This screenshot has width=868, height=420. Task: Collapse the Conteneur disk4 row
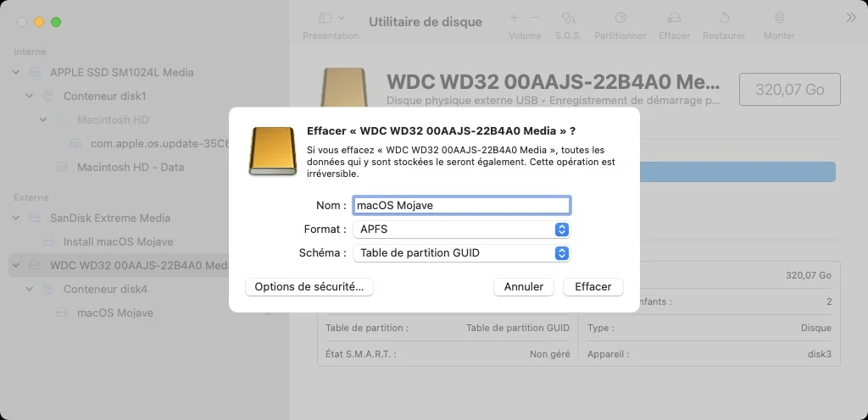tap(30, 289)
